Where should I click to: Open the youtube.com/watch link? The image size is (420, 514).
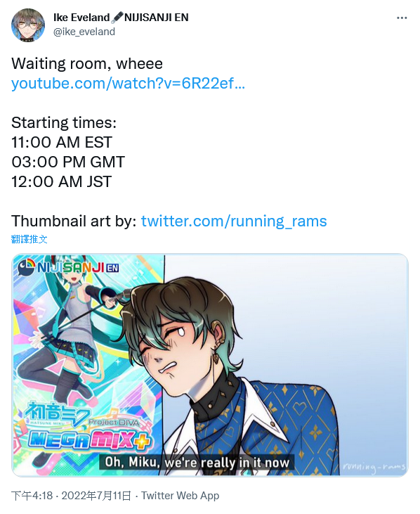click(128, 83)
